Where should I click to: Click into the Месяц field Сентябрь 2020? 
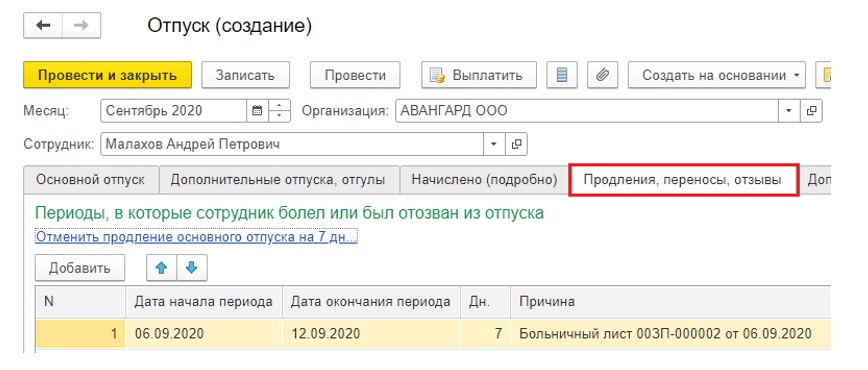[x=173, y=111]
